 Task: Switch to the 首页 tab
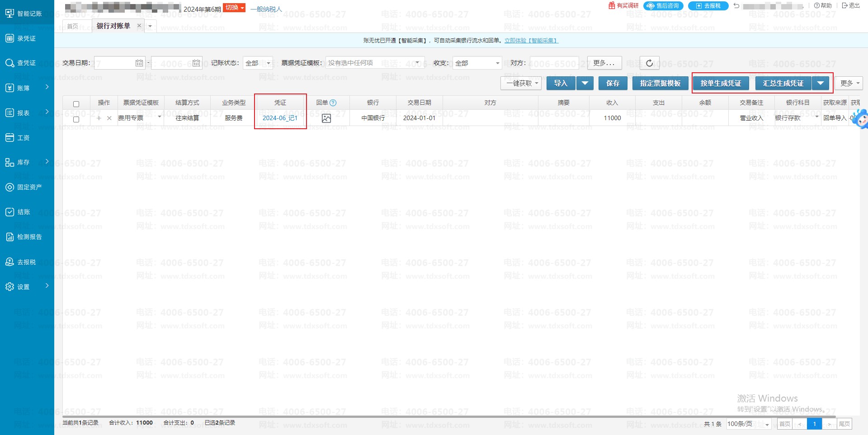point(72,26)
